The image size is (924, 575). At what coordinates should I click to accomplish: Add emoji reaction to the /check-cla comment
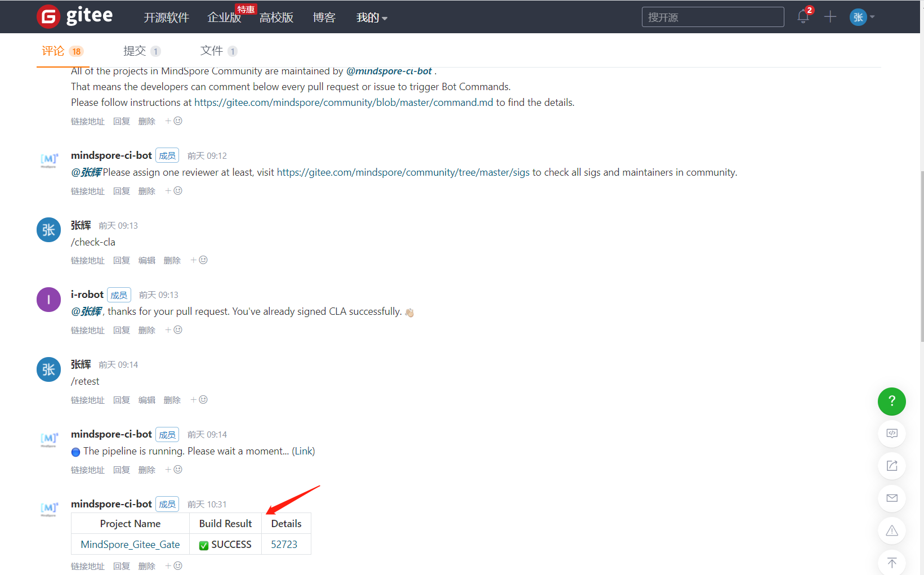click(x=199, y=260)
